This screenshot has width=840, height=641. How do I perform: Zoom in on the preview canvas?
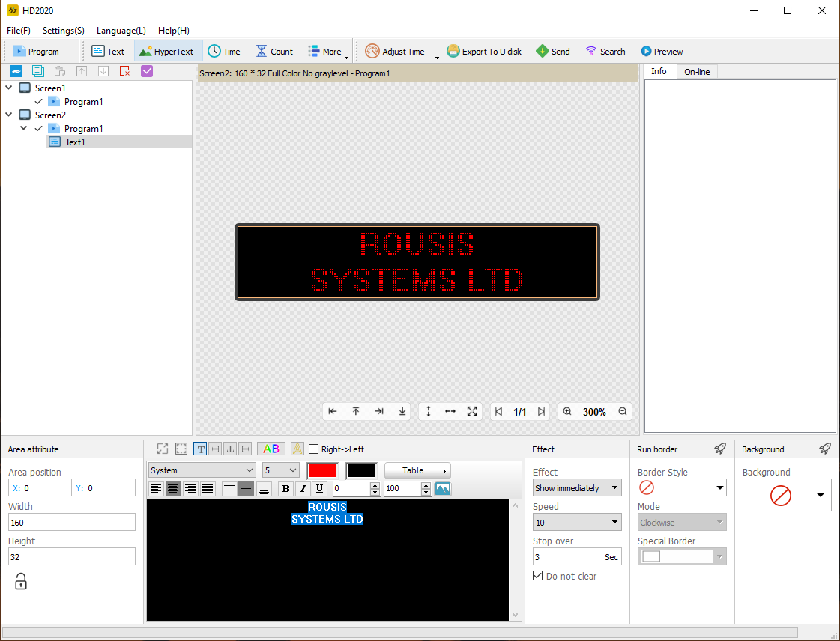click(x=567, y=411)
